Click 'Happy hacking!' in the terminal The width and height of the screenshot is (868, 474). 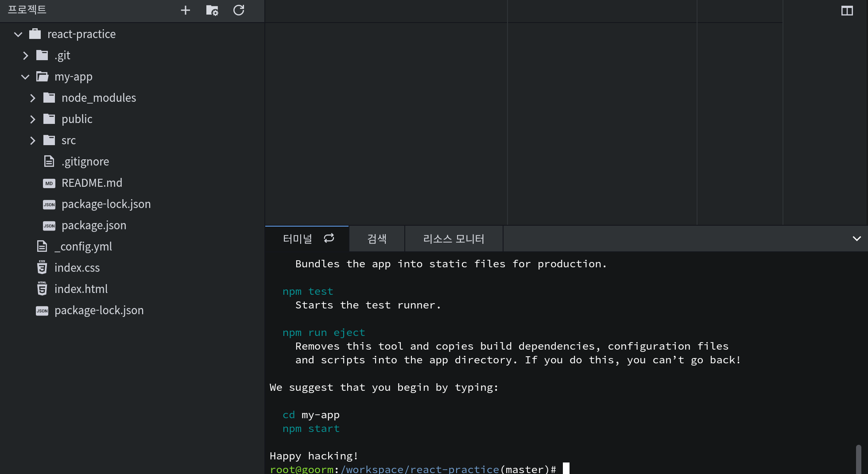(314, 456)
